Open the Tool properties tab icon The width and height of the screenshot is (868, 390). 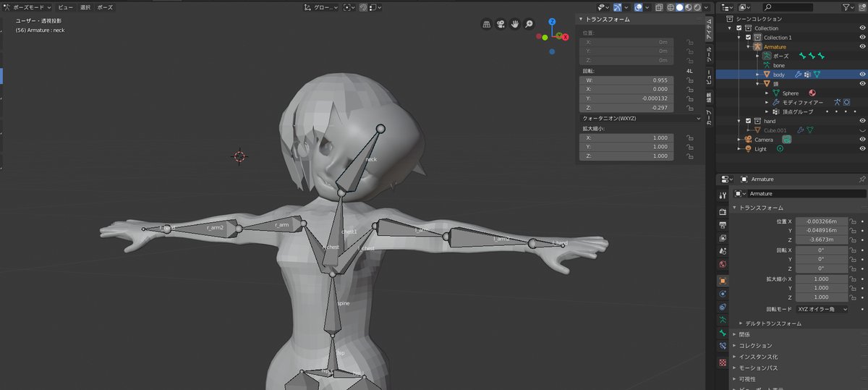pyautogui.click(x=723, y=195)
